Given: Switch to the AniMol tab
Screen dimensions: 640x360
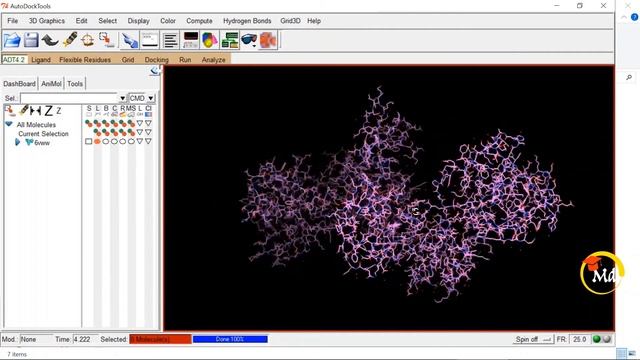Looking at the screenshot, I should (51, 84).
